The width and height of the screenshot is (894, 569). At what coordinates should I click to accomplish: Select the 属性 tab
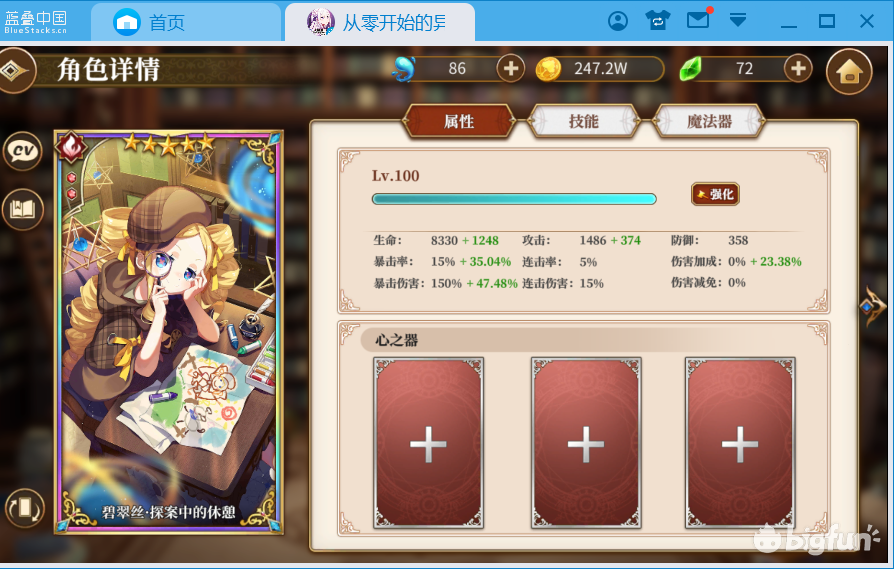point(459,121)
